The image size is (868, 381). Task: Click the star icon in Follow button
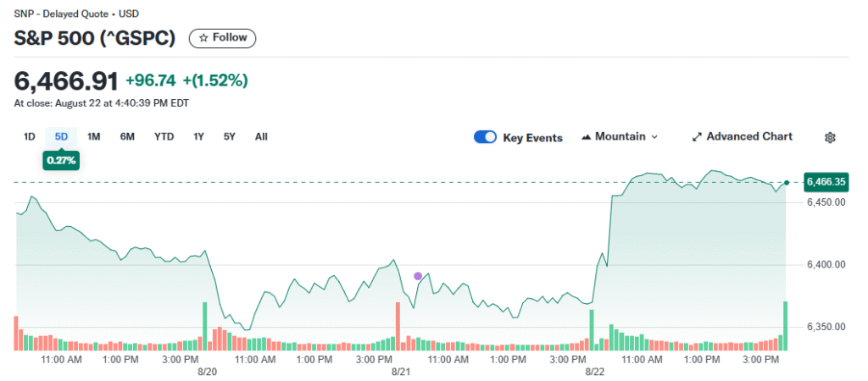point(203,38)
